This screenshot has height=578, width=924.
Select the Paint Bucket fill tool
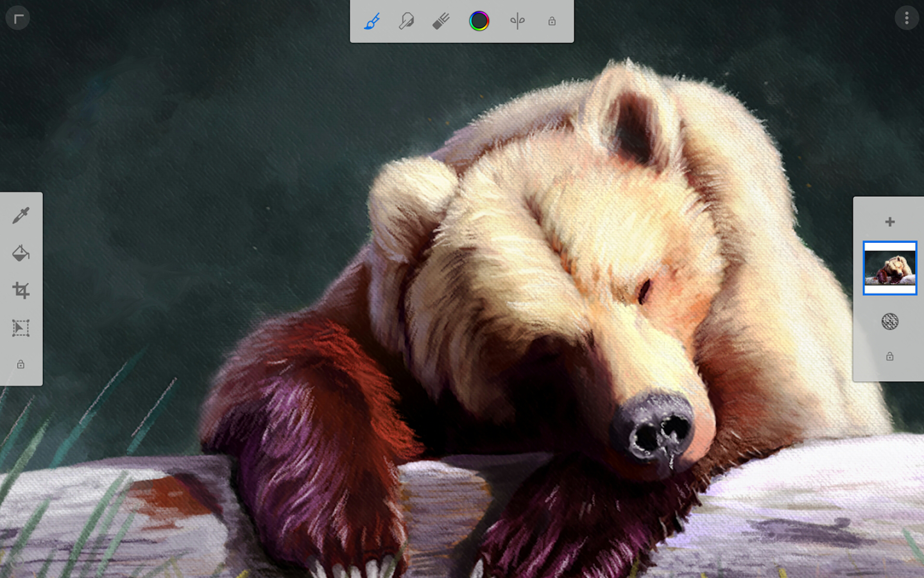point(21,253)
